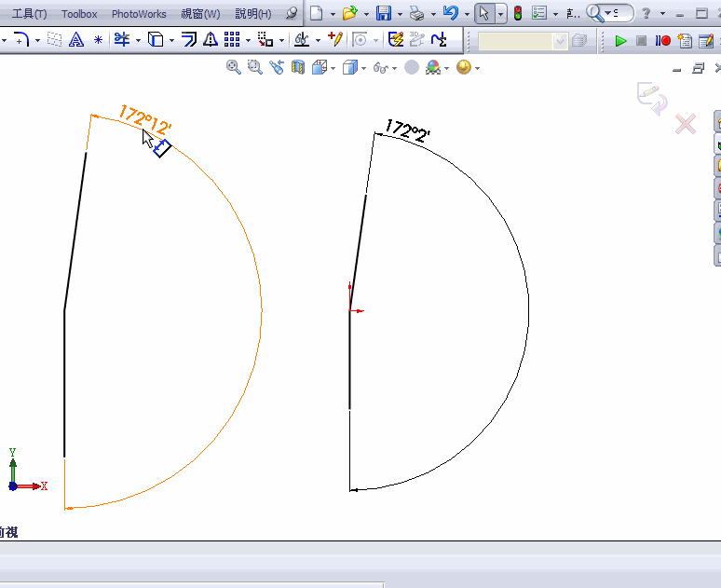Click the Rebuild traffic light icon

(518, 13)
